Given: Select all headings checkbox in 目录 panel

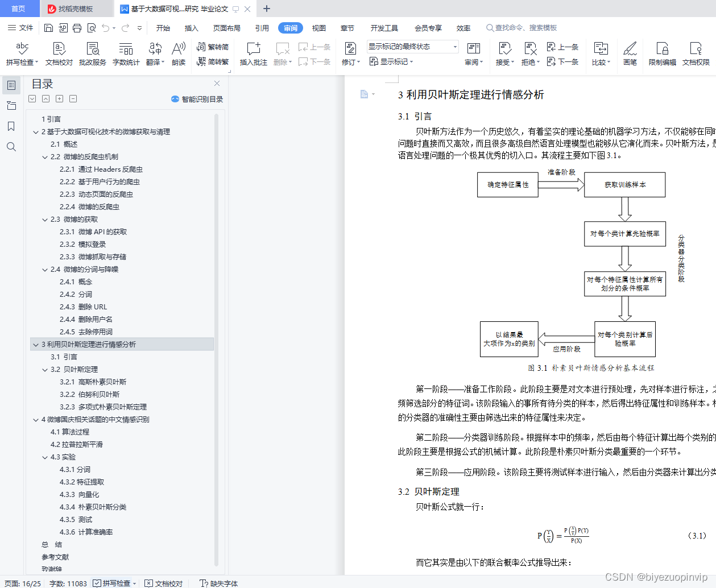Looking at the screenshot, I should [32, 98].
